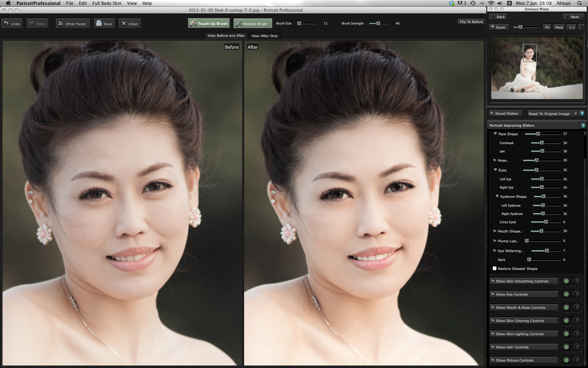Zoom to Face
588x368 pixels.
point(559,27)
